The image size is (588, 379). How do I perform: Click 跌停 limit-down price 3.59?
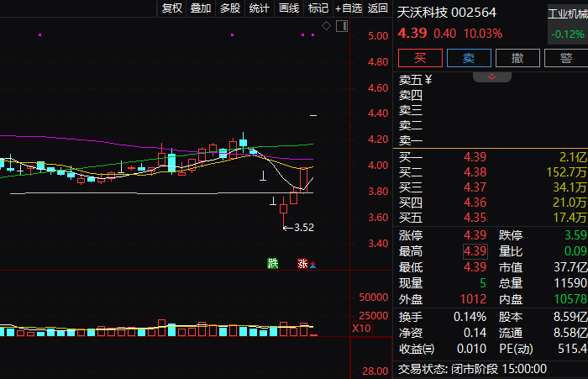[x=575, y=235]
